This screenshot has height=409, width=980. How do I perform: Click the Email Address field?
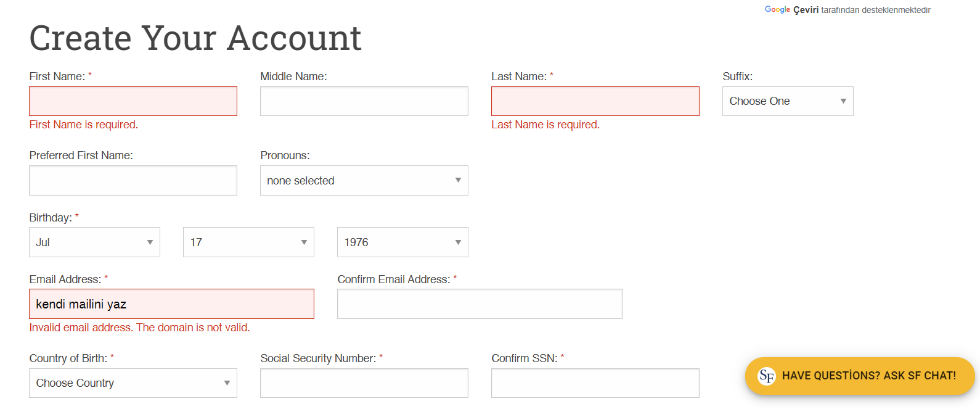(x=171, y=304)
